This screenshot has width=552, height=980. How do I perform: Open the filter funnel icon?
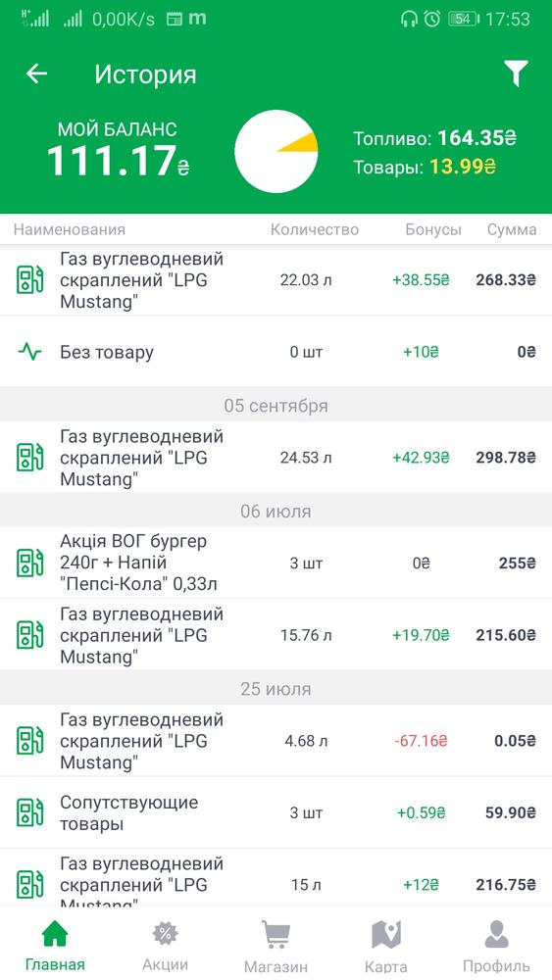(x=517, y=73)
